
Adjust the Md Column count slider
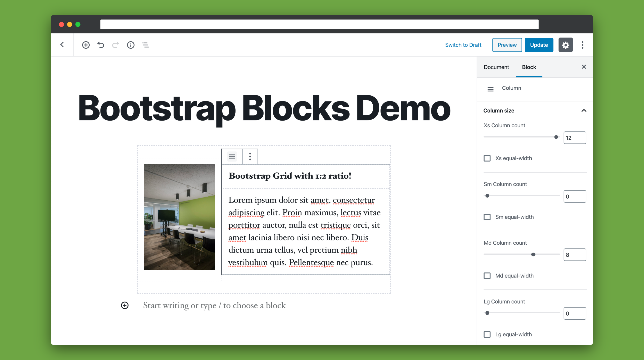pos(521,254)
